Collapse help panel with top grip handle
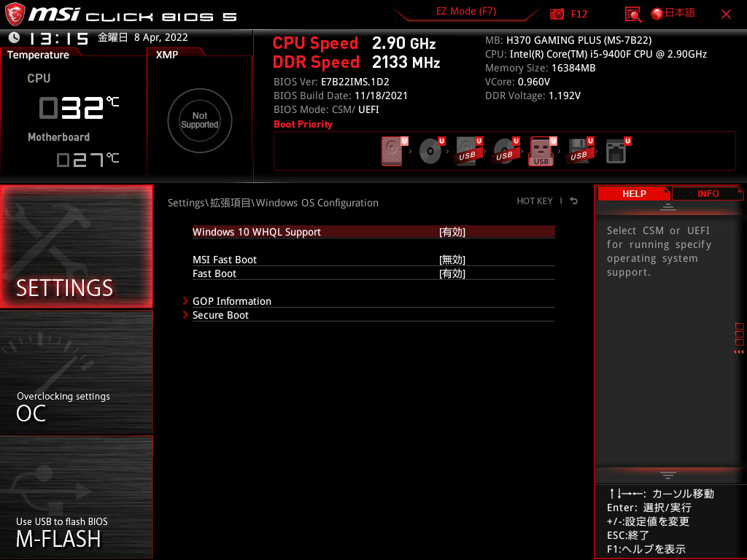 click(668, 206)
